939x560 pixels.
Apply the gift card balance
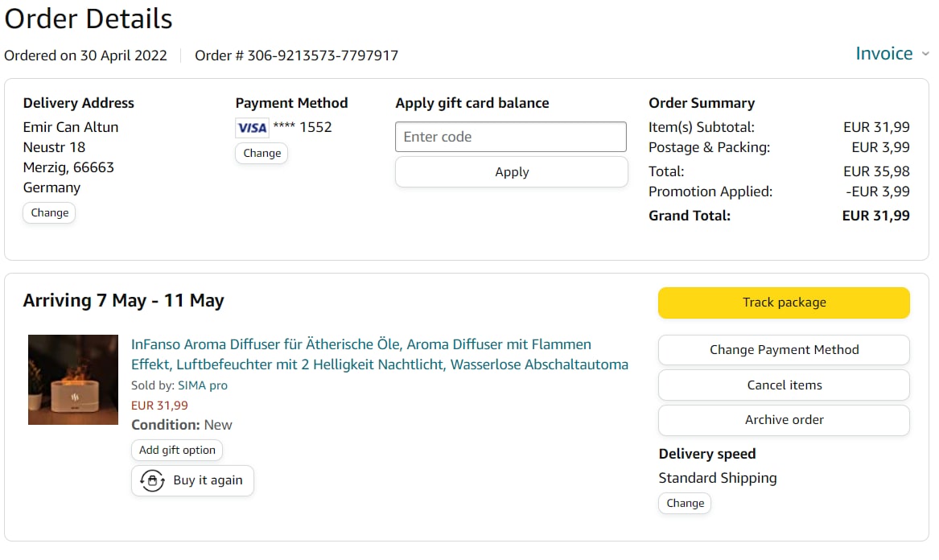[511, 172]
